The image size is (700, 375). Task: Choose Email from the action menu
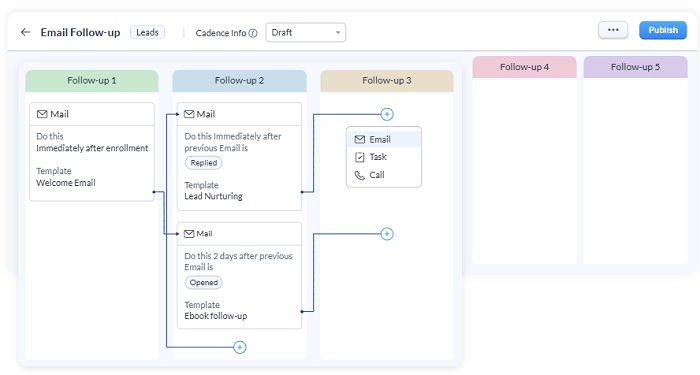[x=384, y=139]
